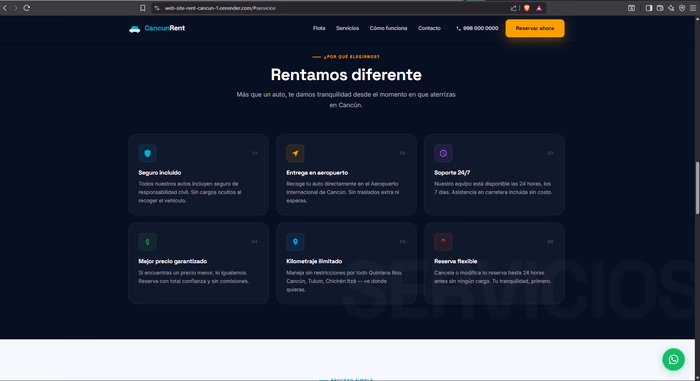This screenshot has width=700, height=381.
Task: Open site settings icon in address bar
Action: click(157, 8)
